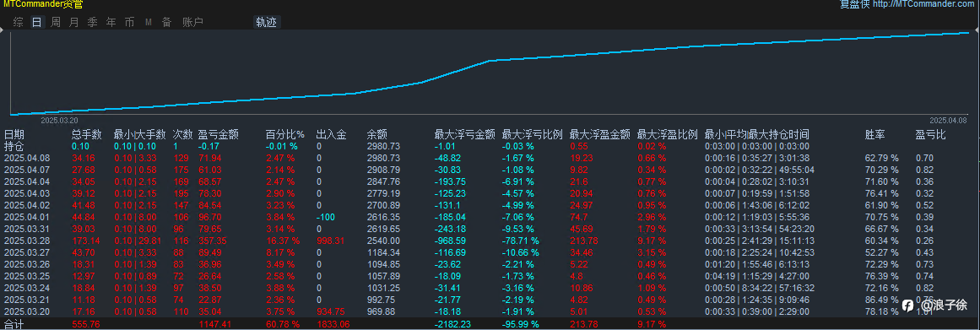Select the 2025.03.21 row date
Viewport: 980px width, 330px height.
27,300
